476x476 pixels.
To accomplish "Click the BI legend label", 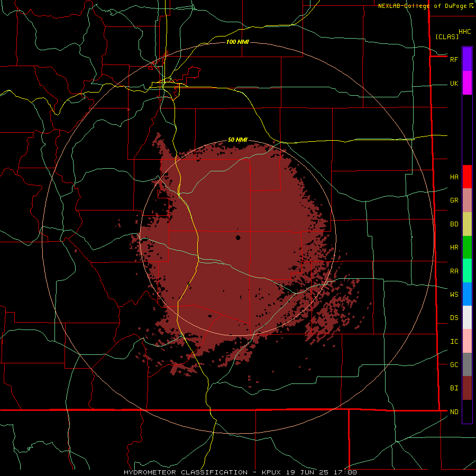I will 454,388.
